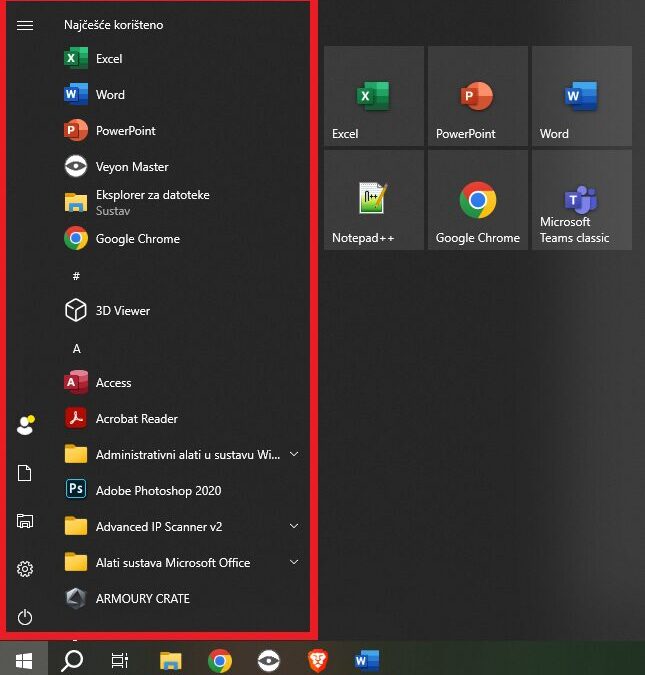
Task: Open taskbar Search magnifier
Action: (x=72, y=660)
